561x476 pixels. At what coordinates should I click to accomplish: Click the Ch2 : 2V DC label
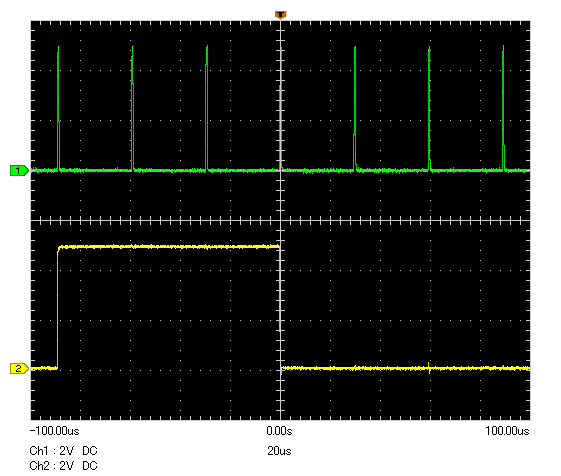pos(63,466)
